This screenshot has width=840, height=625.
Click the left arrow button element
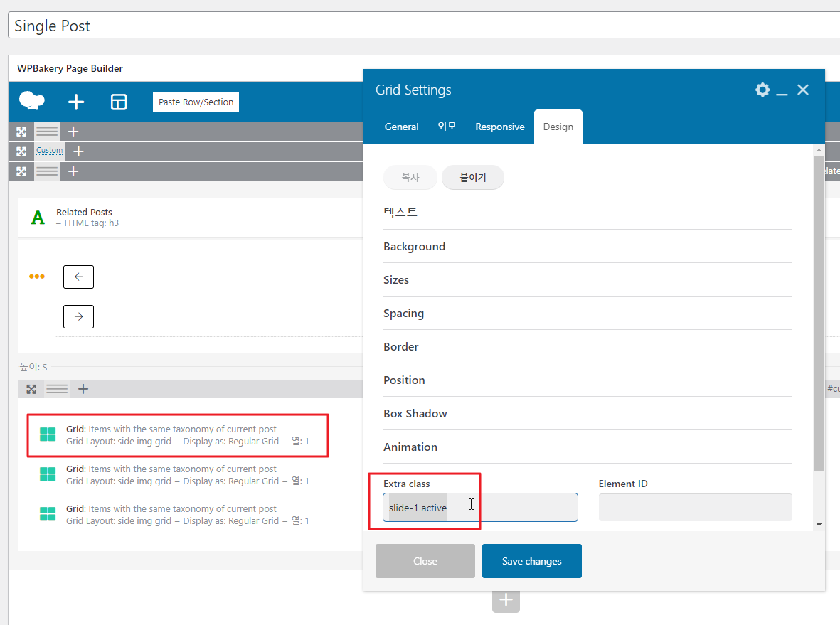pos(79,277)
